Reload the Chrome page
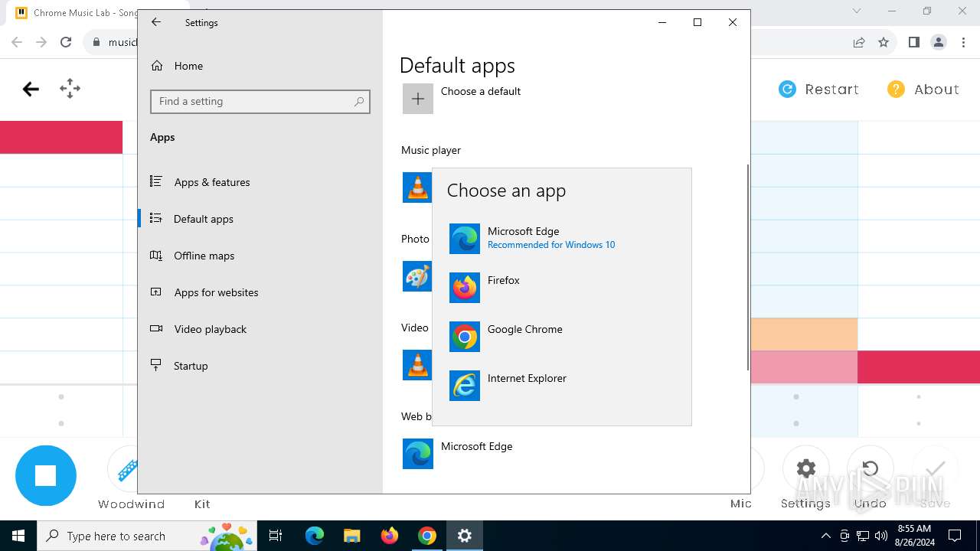 66,42
